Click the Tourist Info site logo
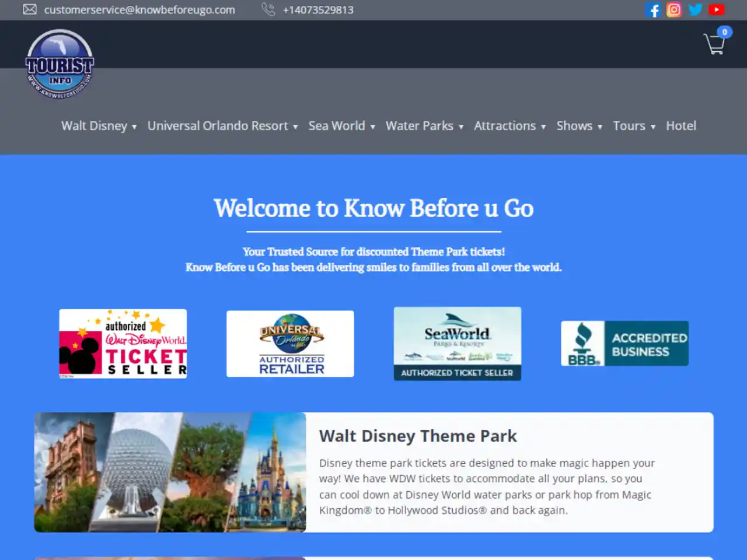The image size is (747, 560). pos(60,64)
